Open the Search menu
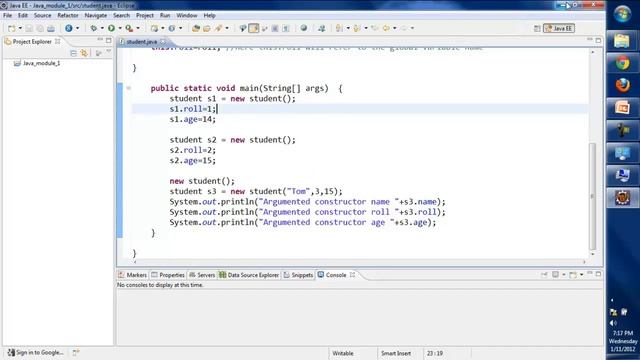The height and width of the screenshot is (360, 640). click(122, 16)
